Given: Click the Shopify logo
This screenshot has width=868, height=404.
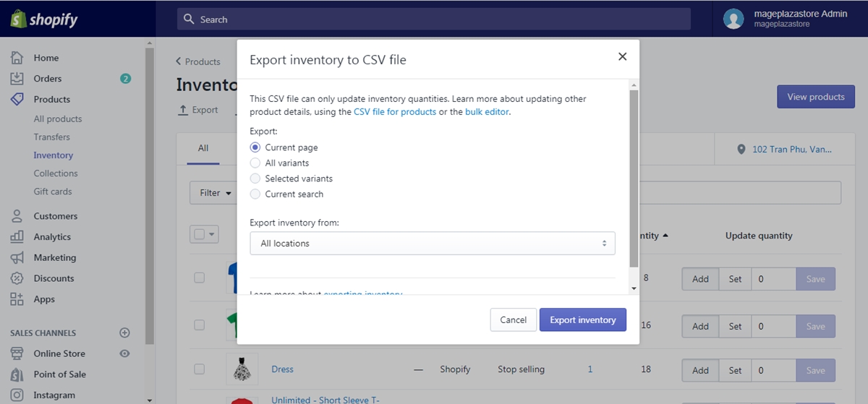Looking at the screenshot, I should (x=43, y=20).
